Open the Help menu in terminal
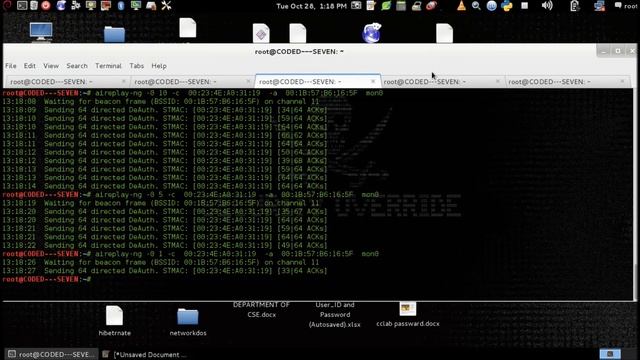 point(159,66)
